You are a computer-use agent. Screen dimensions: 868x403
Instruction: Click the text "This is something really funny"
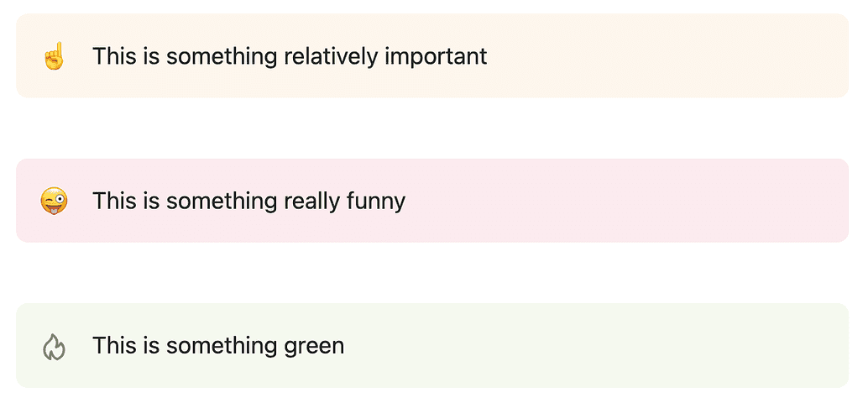click(248, 201)
